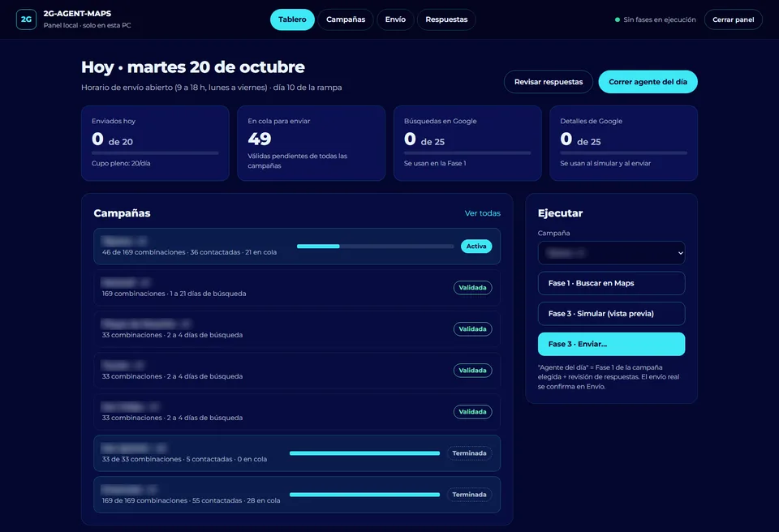Viewport: 779px width, 532px height.
Task: Click Validada badge on 169 combinaciones campaign
Action: [472, 288]
